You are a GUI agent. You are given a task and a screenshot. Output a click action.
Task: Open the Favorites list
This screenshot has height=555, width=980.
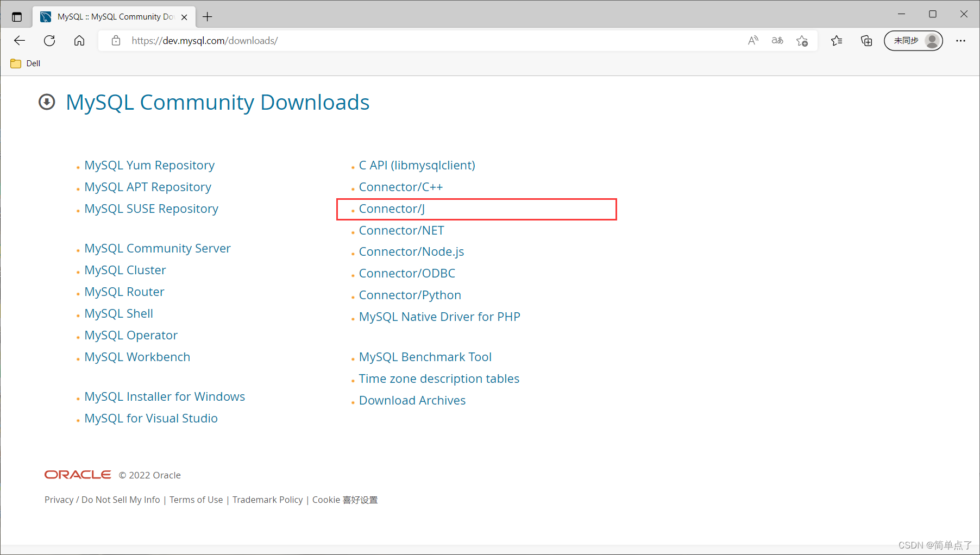click(x=837, y=41)
